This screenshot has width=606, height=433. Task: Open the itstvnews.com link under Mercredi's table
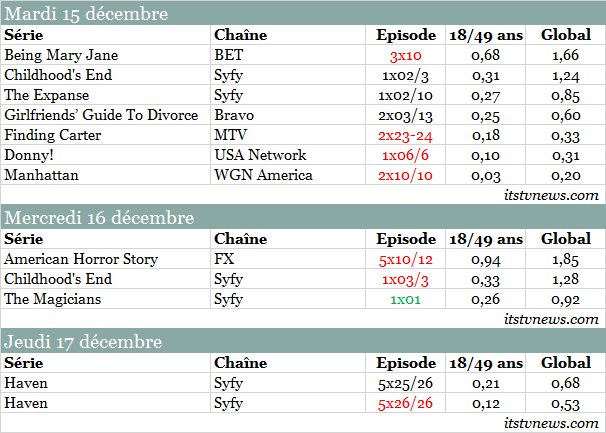click(x=552, y=318)
